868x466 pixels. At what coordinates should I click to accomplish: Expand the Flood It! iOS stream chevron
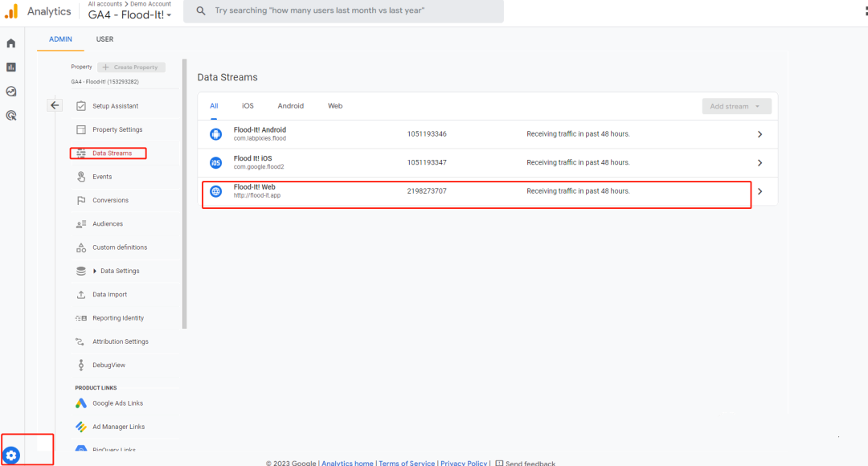760,163
